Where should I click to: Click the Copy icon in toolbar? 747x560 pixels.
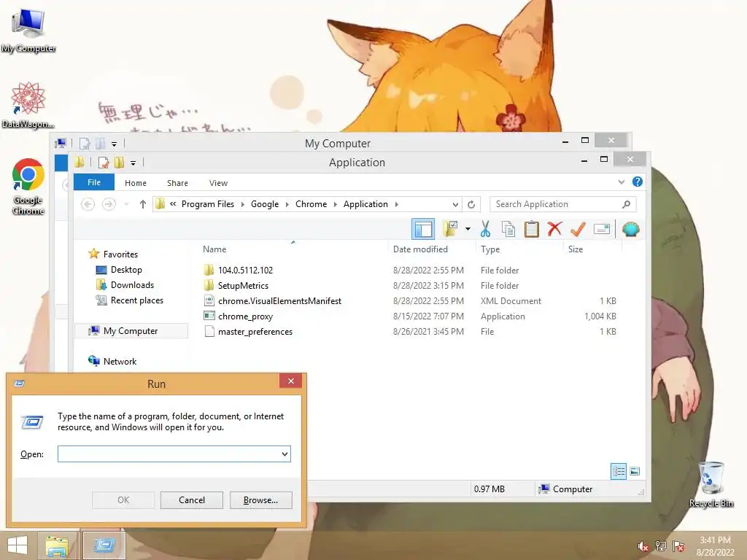pos(508,229)
